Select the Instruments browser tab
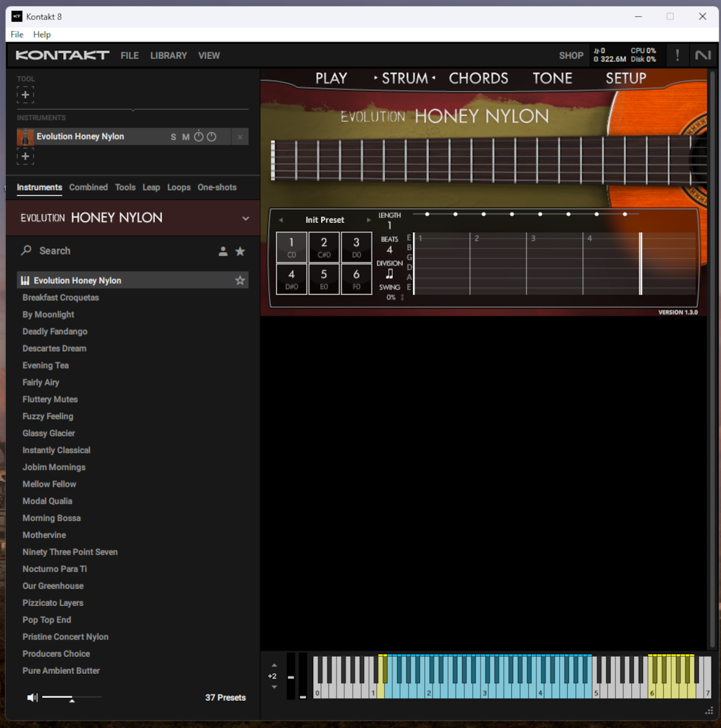 39,188
